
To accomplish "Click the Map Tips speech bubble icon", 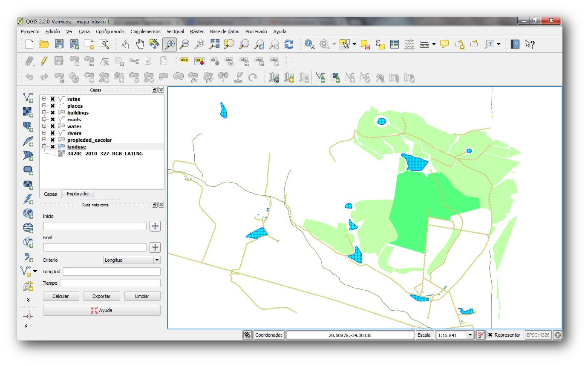I will click(444, 44).
